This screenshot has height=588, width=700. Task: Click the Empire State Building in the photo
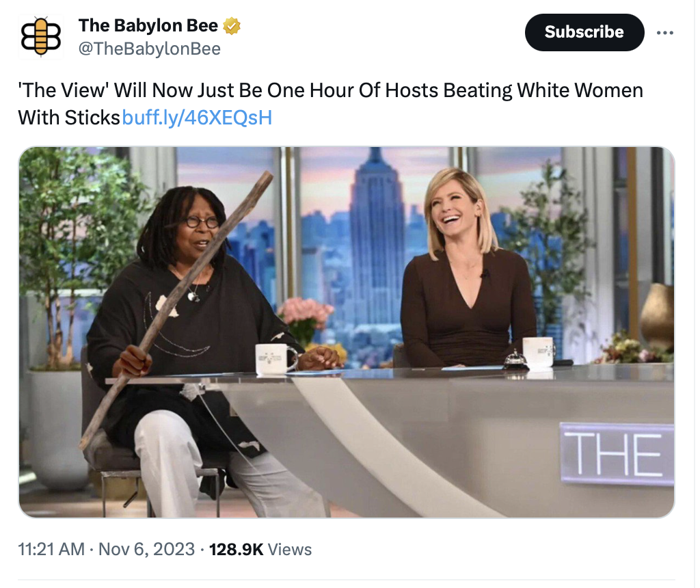[x=376, y=250]
